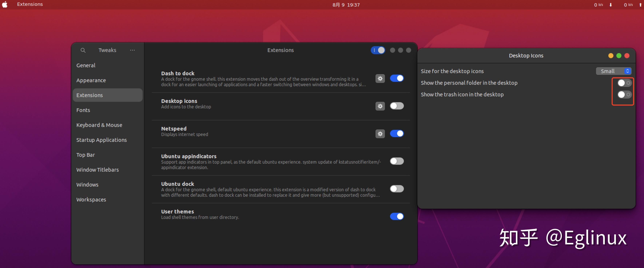Select Startup Applications in sidebar
Screen dimensions: 644x268
[108, 140]
